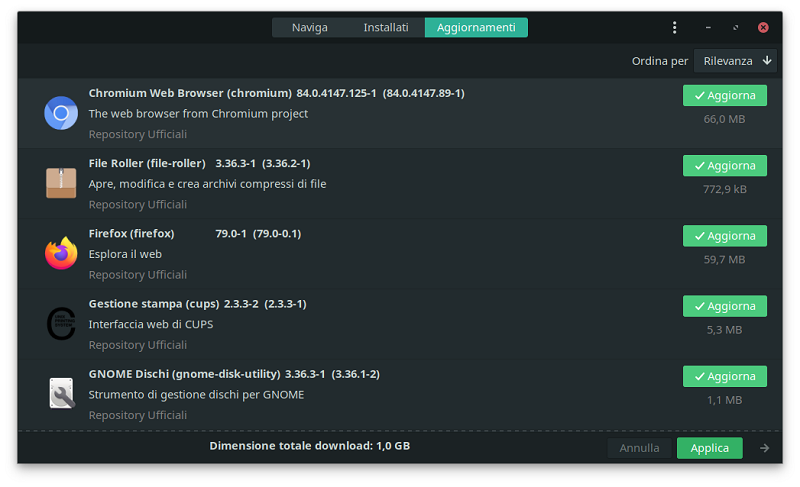
Task: Click the File Roller archive icon
Action: pyautogui.click(x=61, y=183)
